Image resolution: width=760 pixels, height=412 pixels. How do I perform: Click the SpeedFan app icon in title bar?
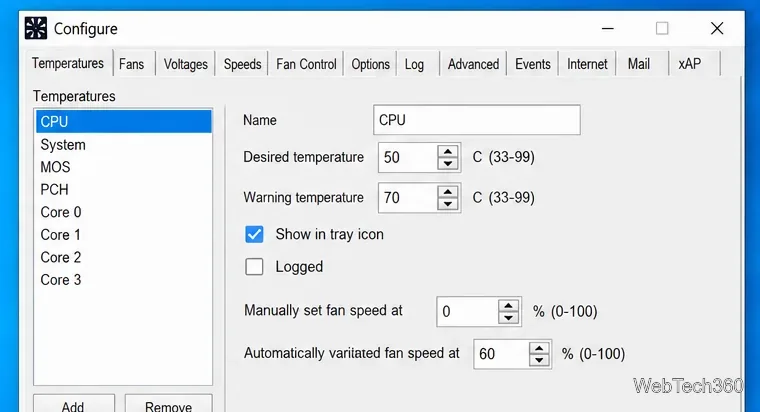coord(36,28)
